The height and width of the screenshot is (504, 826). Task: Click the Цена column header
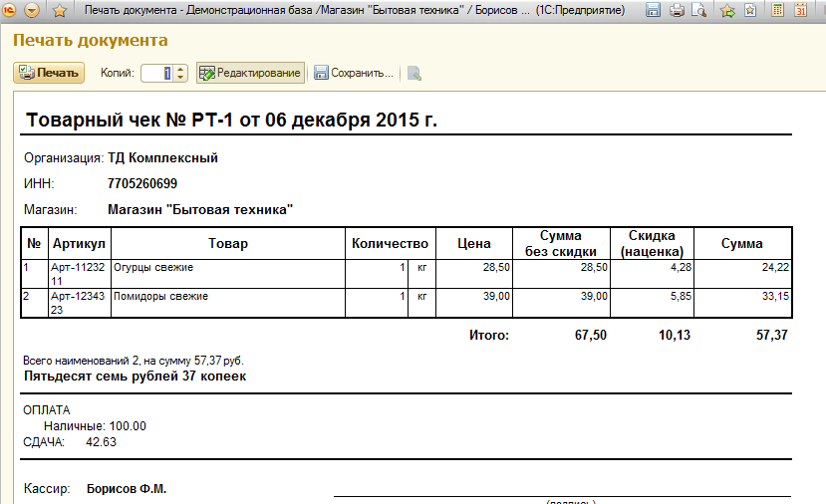click(474, 243)
